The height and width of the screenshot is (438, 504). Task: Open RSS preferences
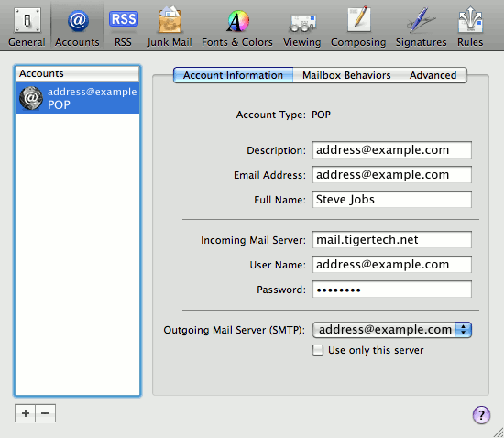click(124, 27)
